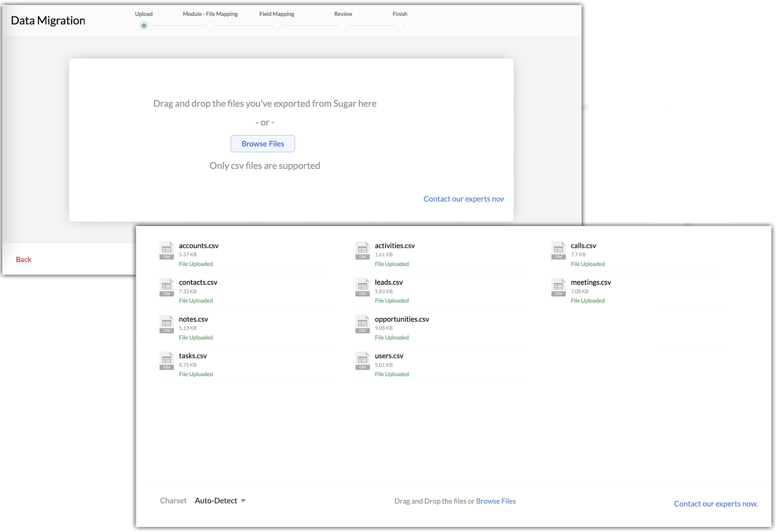The height and width of the screenshot is (532, 778).
Task: Click the users.csv file icon
Action: tap(362, 361)
